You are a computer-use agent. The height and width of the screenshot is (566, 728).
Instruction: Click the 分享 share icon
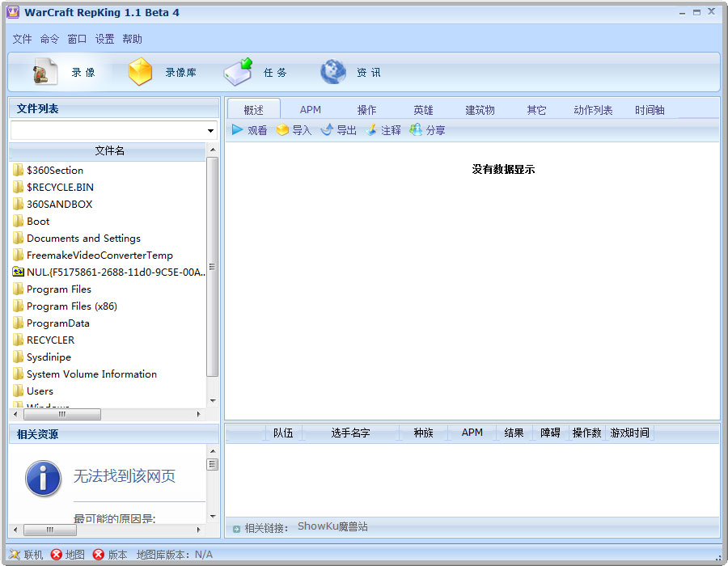point(416,130)
